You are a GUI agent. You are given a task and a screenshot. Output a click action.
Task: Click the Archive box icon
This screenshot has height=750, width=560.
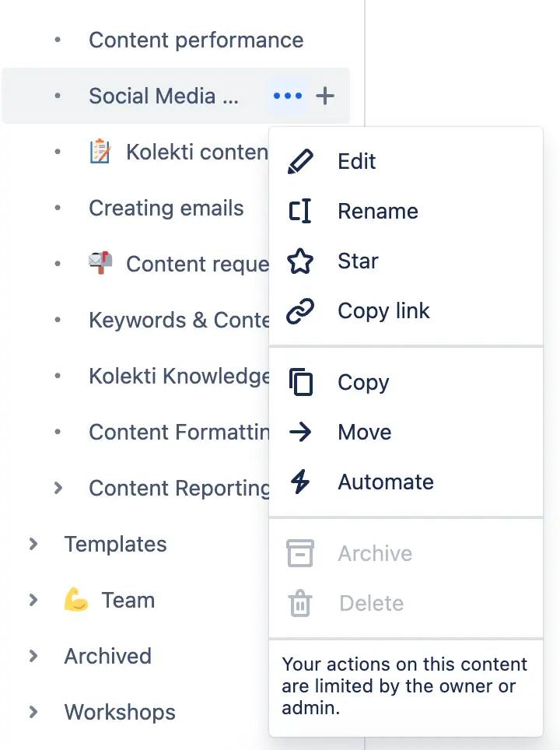click(x=301, y=553)
